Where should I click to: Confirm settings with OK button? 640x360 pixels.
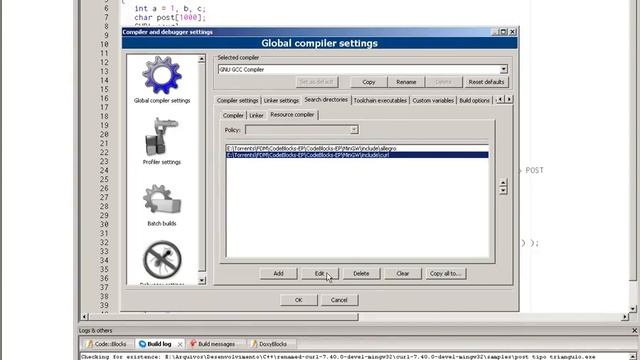point(298,300)
